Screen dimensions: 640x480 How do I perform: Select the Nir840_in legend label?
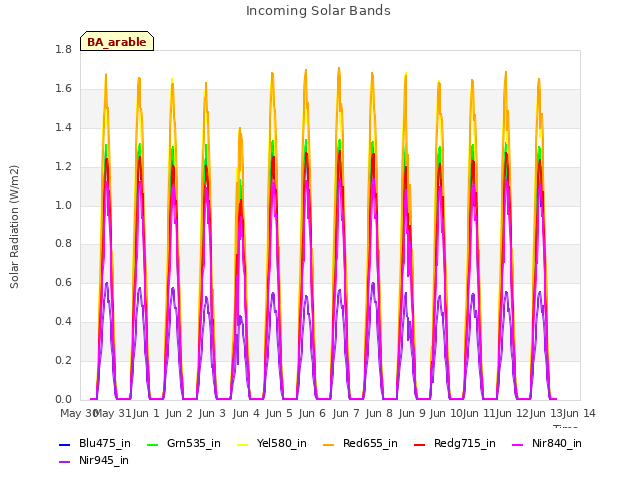click(557, 444)
